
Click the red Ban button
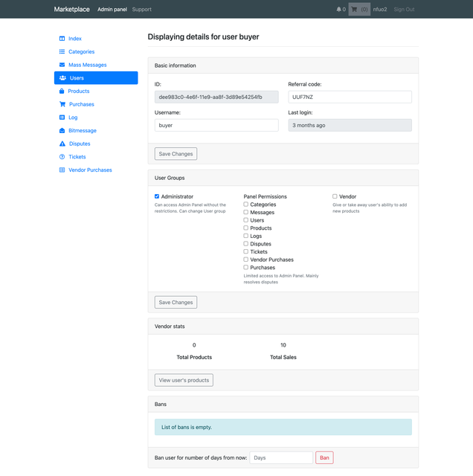[324, 458]
